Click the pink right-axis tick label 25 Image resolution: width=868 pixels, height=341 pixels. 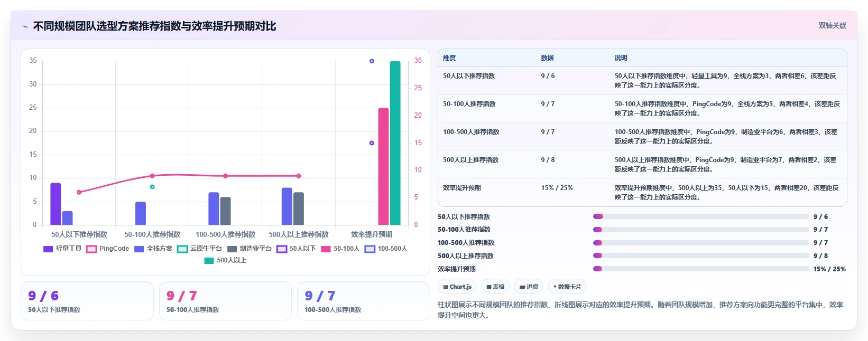pyautogui.click(x=418, y=88)
